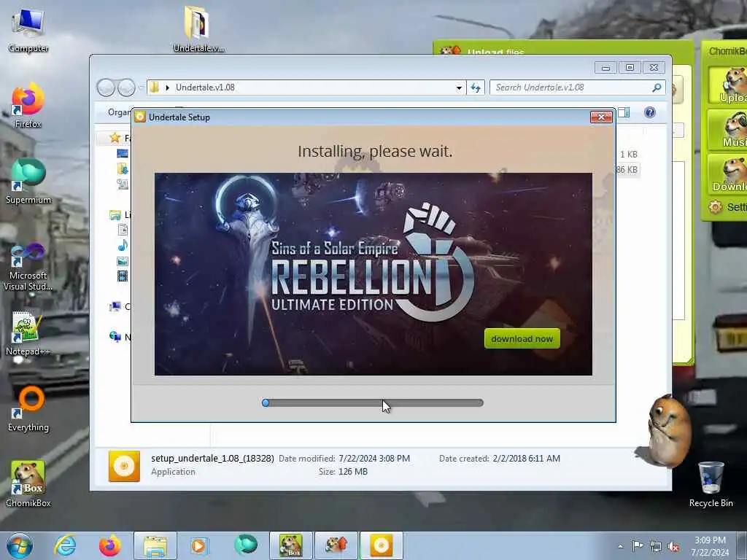Click the Explorer refresh button
This screenshot has width=747, height=560.
476,87
